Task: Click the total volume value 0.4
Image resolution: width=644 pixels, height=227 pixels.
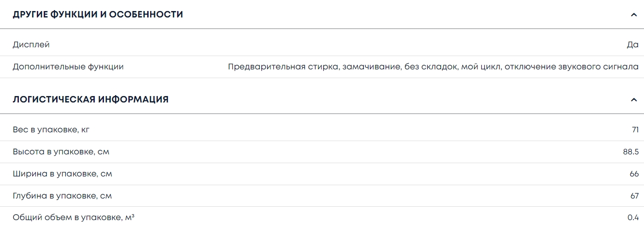Action: click(x=633, y=218)
